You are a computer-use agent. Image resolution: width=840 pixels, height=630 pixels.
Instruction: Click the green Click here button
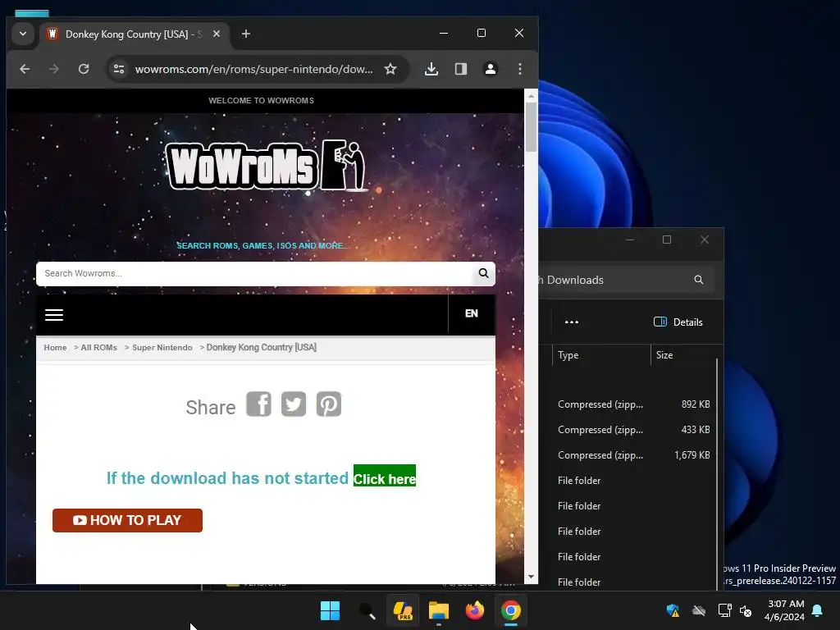[385, 477]
